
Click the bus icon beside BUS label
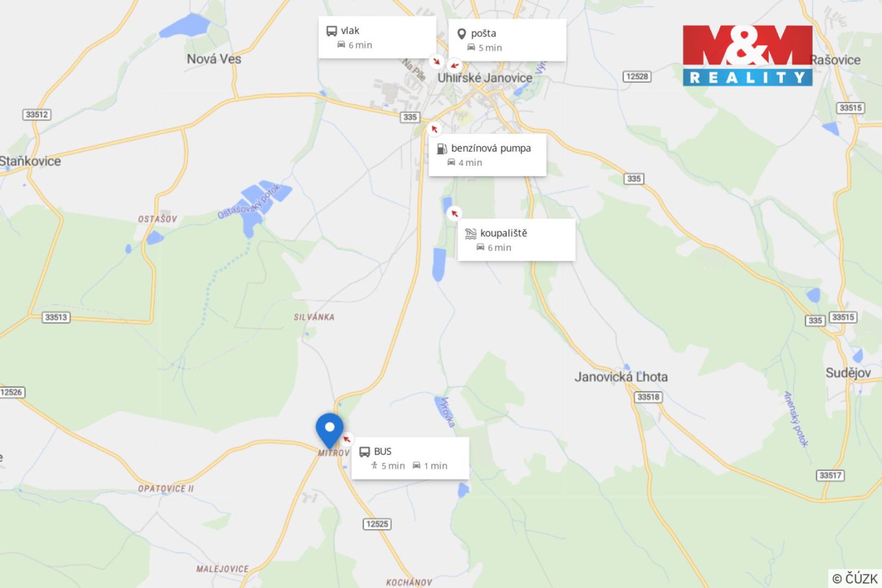tap(364, 452)
